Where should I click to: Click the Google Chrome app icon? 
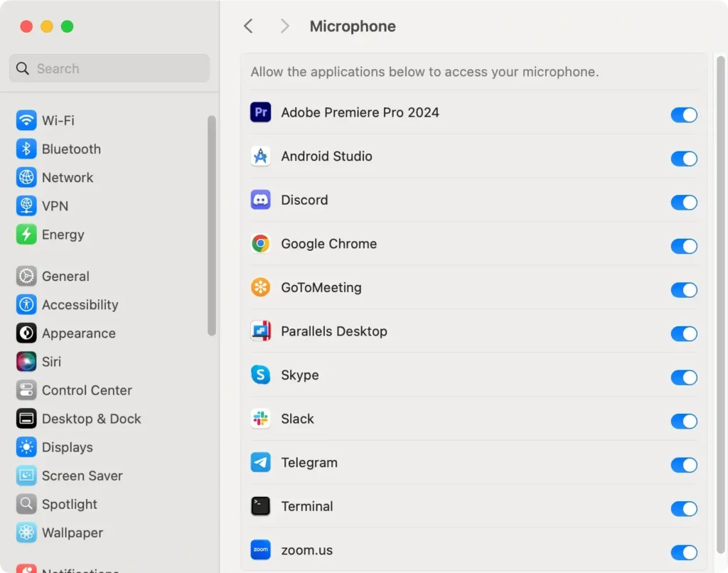coord(260,244)
